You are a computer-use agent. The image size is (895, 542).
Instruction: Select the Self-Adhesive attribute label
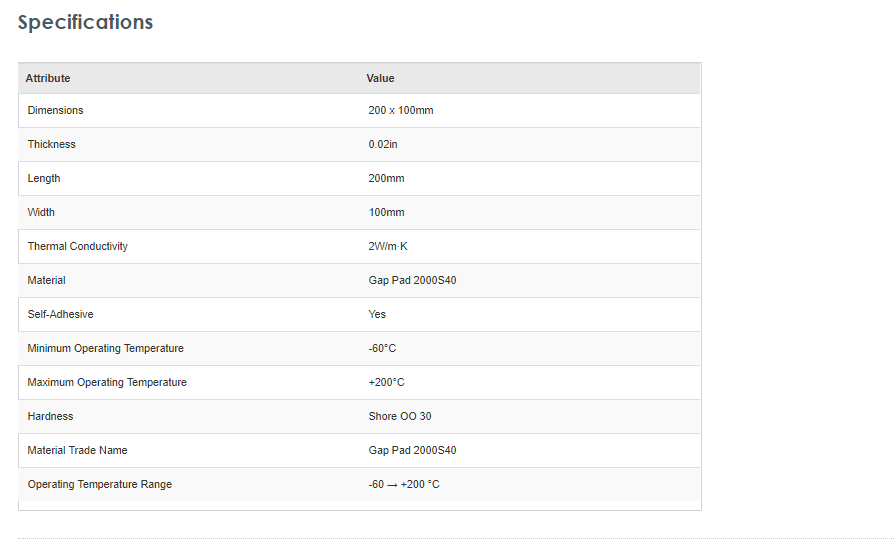click(x=60, y=314)
